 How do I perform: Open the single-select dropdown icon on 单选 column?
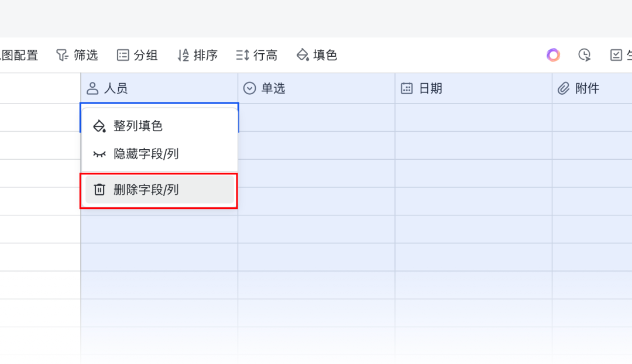click(x=249, y=88)
